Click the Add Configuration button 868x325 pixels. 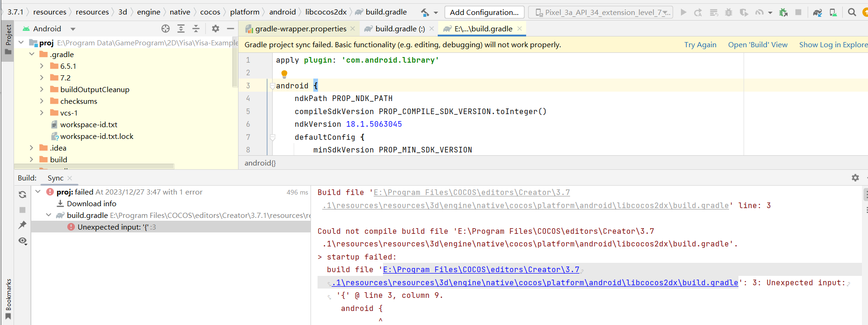[x=484, y=13]
